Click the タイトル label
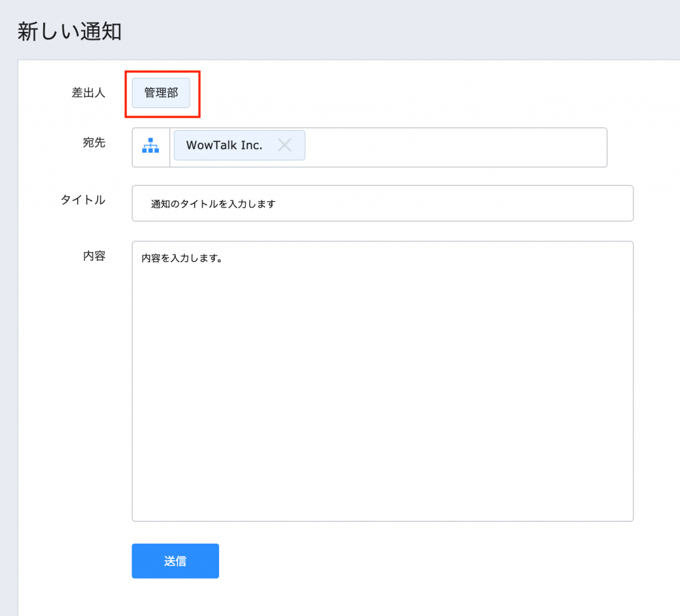Image resolution: width=680 pixels, height=616 pixels. [x=83, y=200]
